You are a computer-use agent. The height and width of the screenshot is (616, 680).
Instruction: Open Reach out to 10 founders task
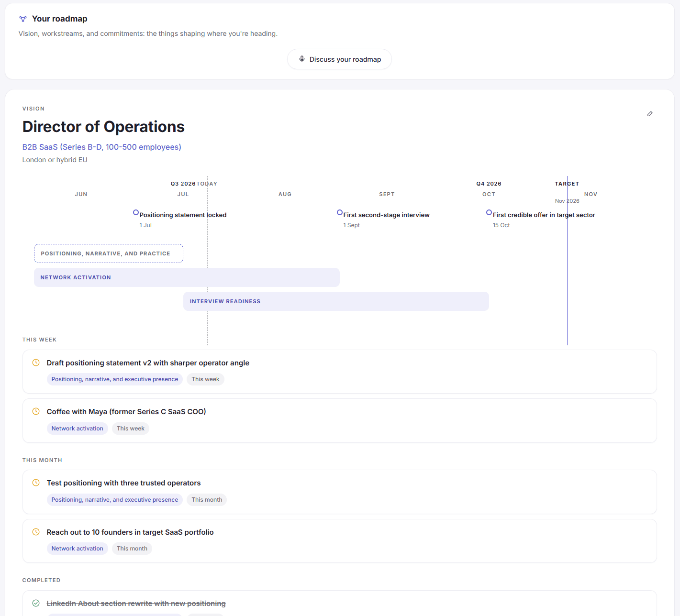click(x=340, y=541)
